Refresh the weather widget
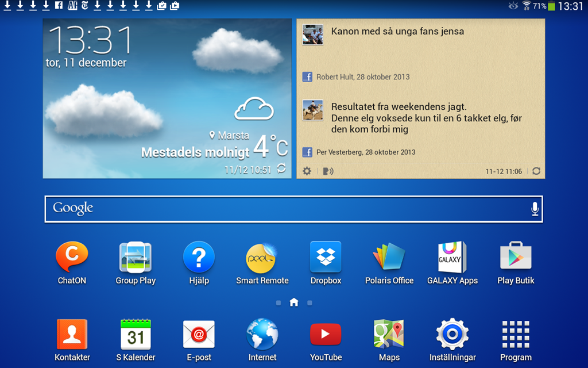 tap(281, 169)
